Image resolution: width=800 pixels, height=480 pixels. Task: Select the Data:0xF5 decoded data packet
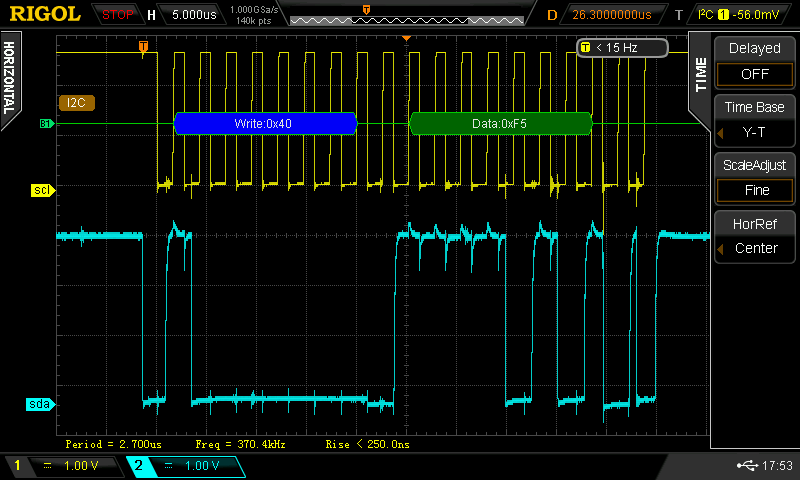(x=501, y=123)
